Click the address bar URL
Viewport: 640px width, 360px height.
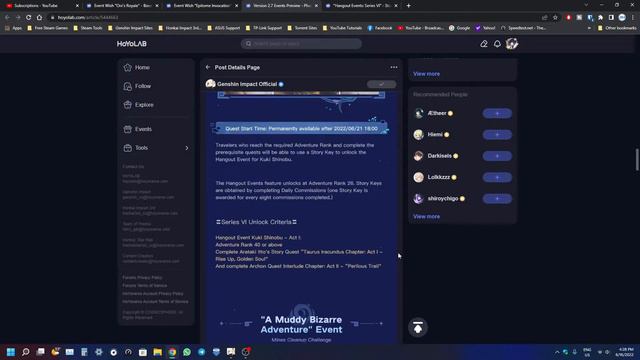[x=88, y=18]
